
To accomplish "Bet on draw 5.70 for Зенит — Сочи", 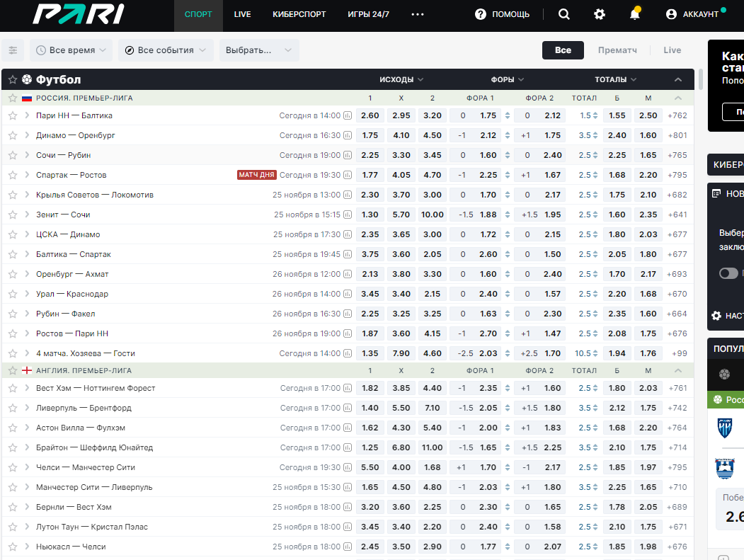I will pyautogui.click(x=401, y=215).
